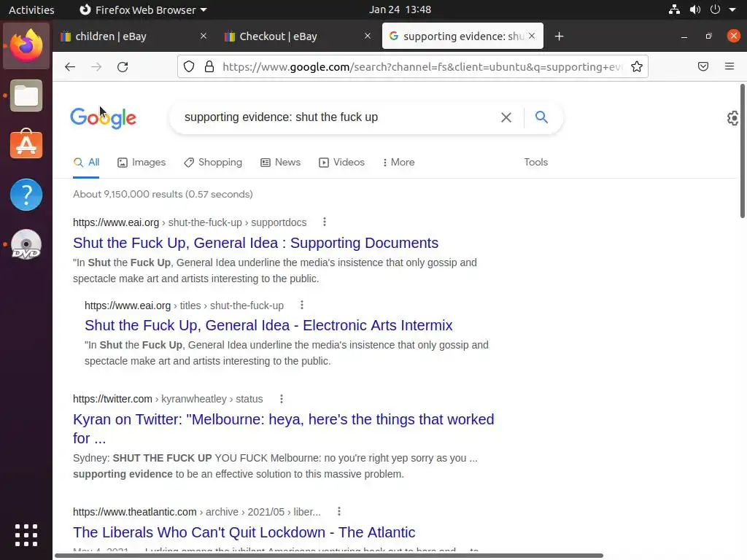Open the Help icon in the dock
The image size is (747, 560).
tap(26, 194)
